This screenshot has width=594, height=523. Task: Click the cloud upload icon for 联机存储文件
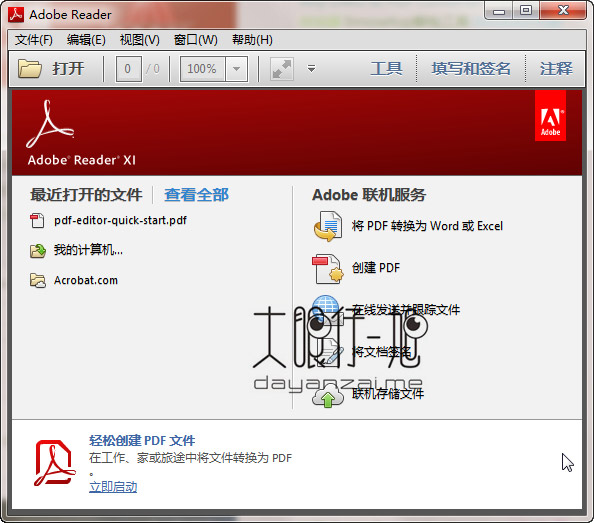coord(328,396)
